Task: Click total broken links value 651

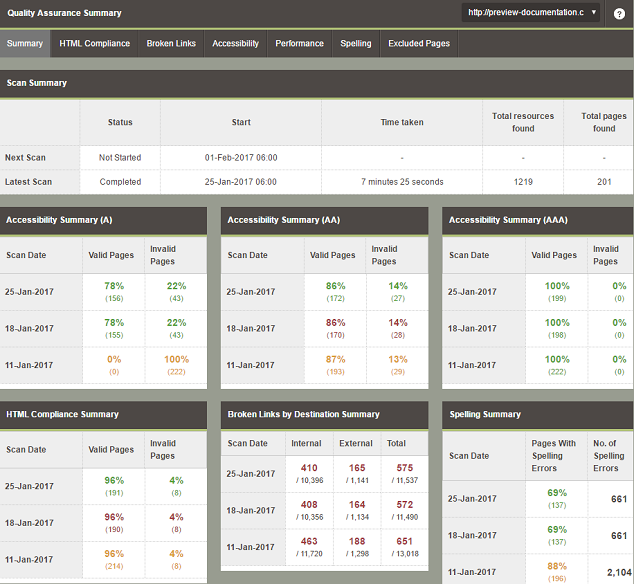Action: (x=405, y=542)
